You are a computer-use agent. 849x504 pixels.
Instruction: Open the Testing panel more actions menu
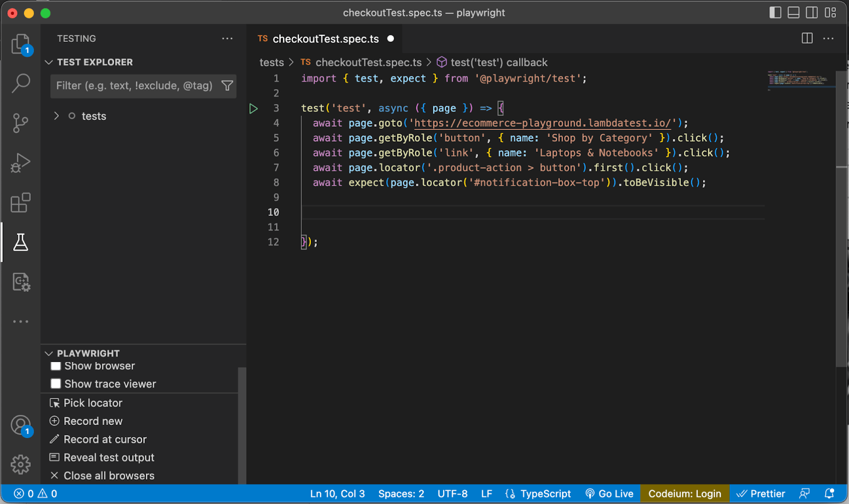tap(227, 39)
